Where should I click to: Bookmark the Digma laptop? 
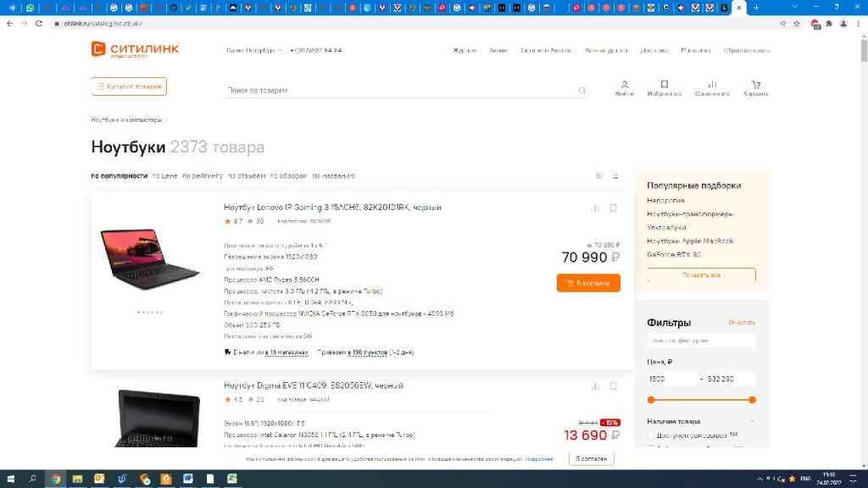(614, 386)
